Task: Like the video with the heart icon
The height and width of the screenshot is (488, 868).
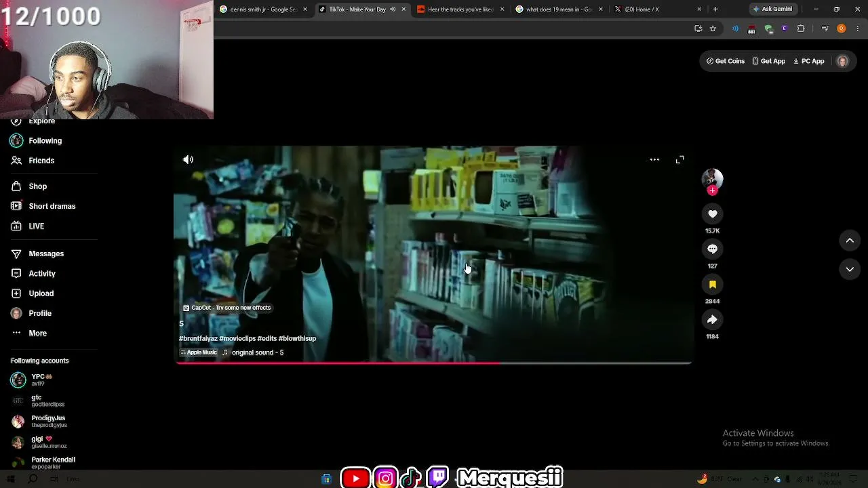Action: tap(712, 214)
